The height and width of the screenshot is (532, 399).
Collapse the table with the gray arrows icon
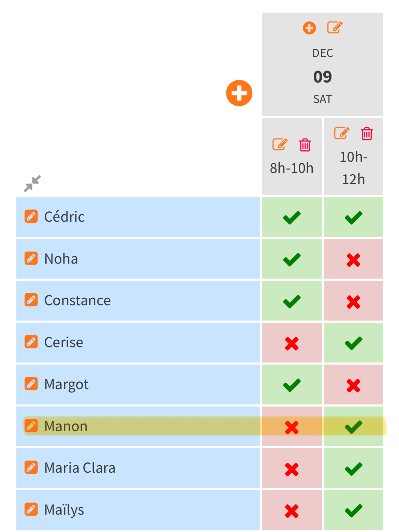point(32,183)
